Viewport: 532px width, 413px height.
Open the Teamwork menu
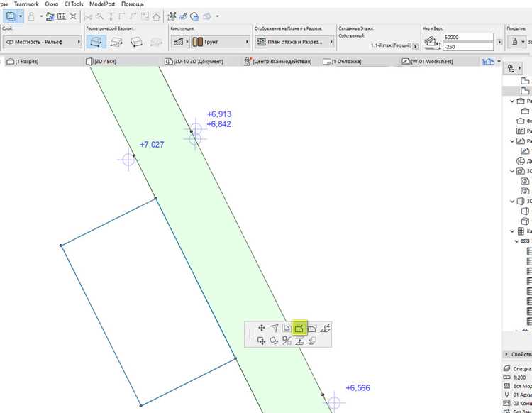click(x=26, y=4)
